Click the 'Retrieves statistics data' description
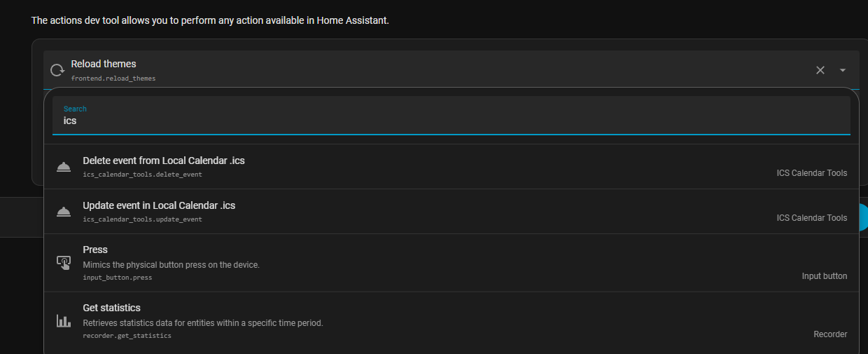Screen dimensions: 868x354 coord(202,323)
